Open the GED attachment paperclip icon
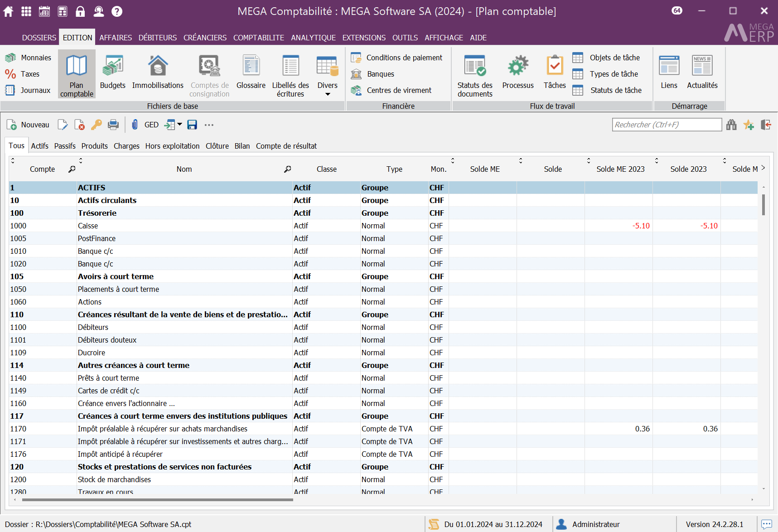The height and width of the screenshot is (532, 778). [135, 125]
